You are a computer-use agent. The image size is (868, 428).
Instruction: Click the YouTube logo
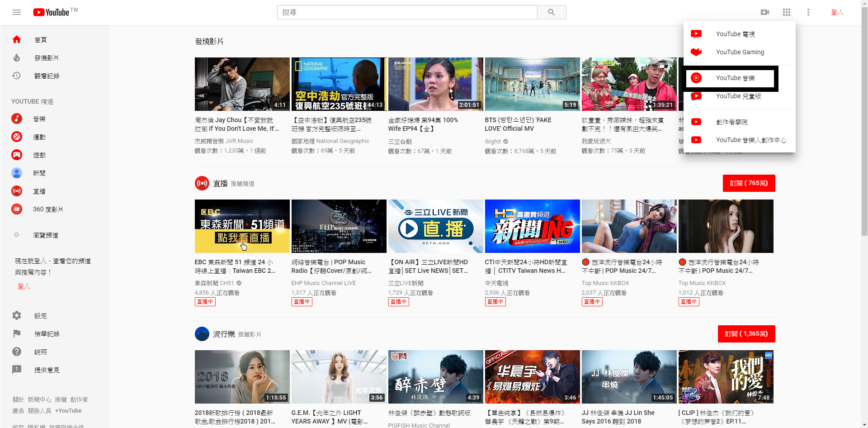(51, 12)
